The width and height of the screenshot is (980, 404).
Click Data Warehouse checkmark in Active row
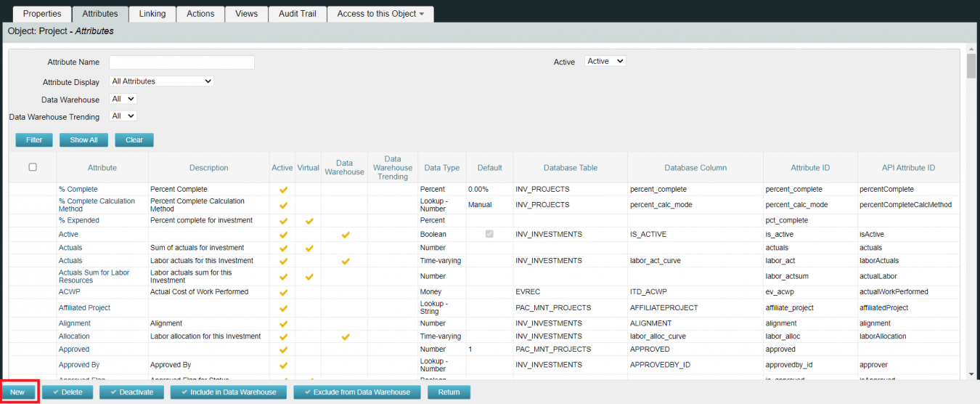tap(346, 235)
